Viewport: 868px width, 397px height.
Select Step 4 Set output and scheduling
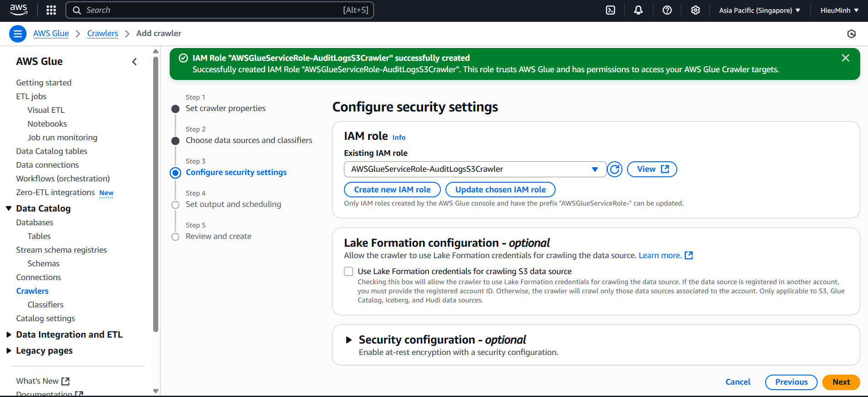coord(233,204)
